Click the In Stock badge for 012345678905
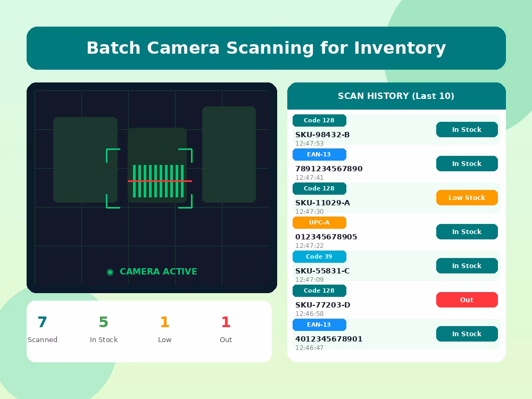This screenshot has height=399, width=532. tap(467, 232)
